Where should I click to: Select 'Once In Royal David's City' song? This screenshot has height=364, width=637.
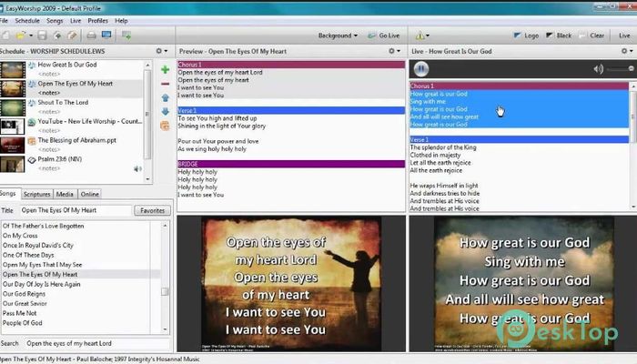coord(38,246)
